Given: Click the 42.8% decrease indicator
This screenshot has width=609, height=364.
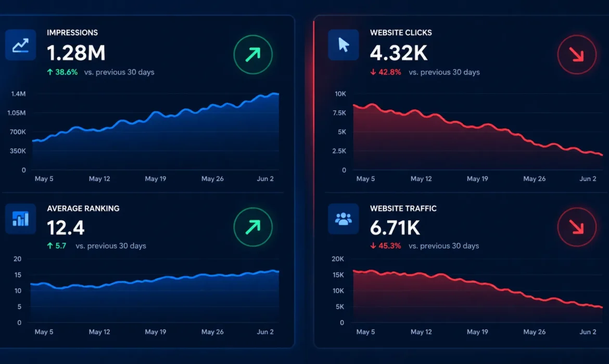Looking at the screenshot, I should [x=386, y=72].
